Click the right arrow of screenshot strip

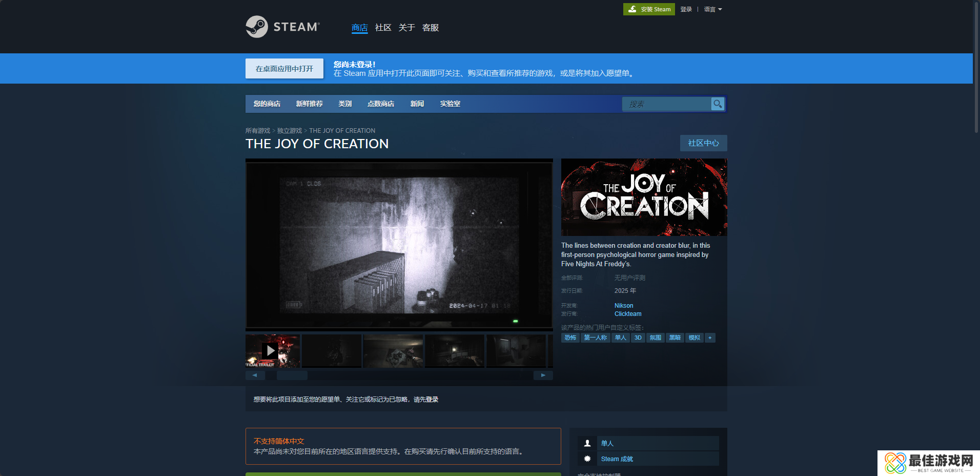[x=543, y=375]
